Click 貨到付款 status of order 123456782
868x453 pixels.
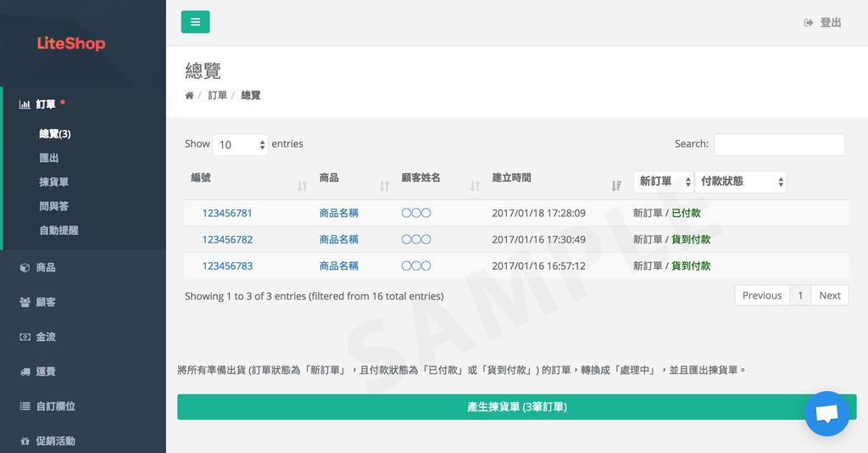(x=691, y=239)
